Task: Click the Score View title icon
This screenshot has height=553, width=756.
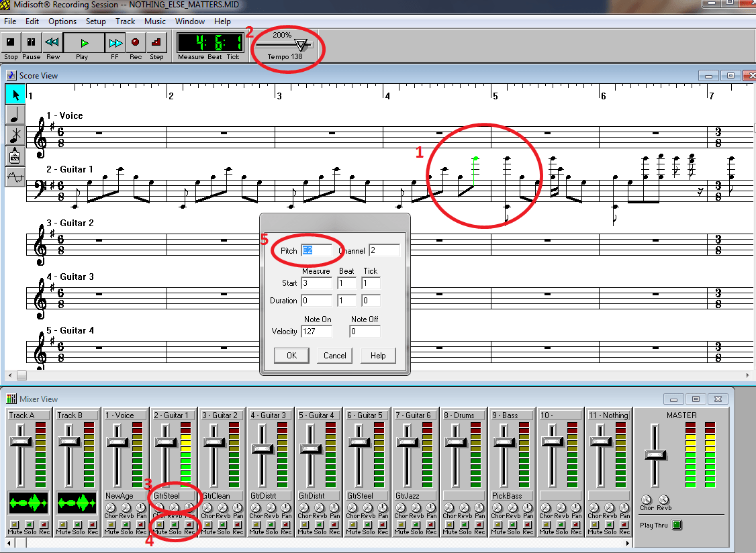Action: point(11,75)
